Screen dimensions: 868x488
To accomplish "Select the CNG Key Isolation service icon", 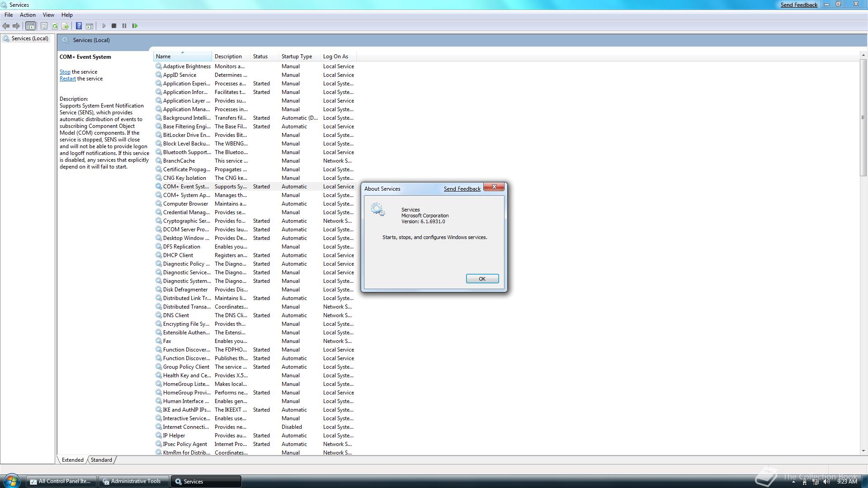I will point(159,178).
